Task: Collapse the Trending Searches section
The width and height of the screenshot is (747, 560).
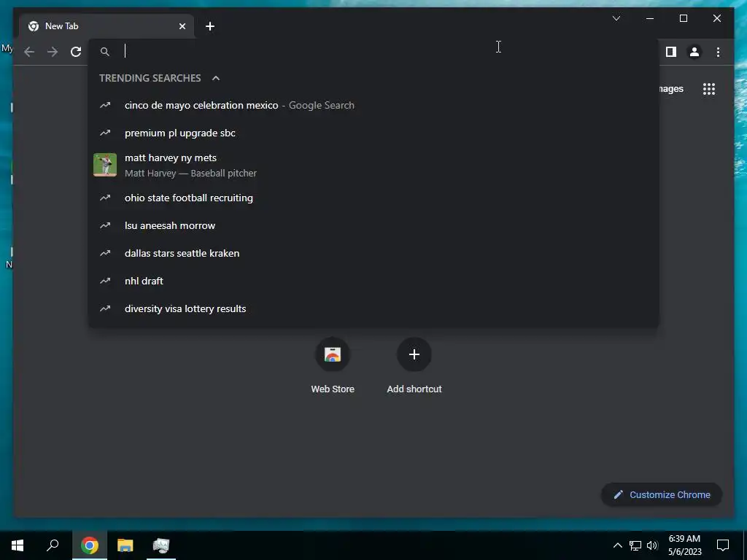Action: point(216,78)
